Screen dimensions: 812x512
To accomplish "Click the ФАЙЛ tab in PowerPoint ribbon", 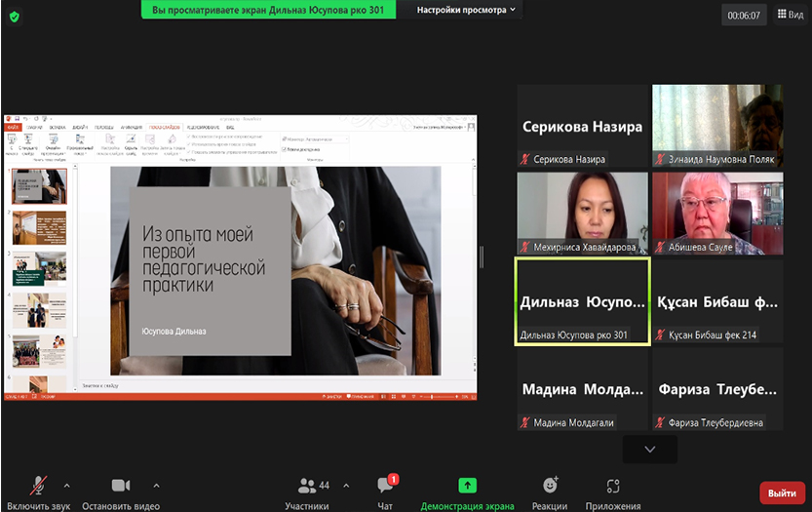I will click(x=13, y=127).
